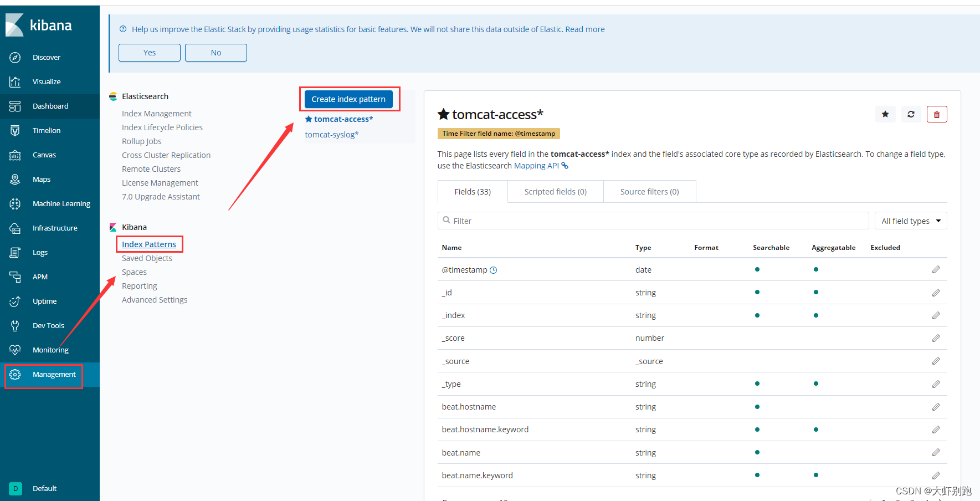Open Timelion from the sidebar
The width and height of the screenshot is (980, 501).
pyautogui.click(x=47, y=130)
